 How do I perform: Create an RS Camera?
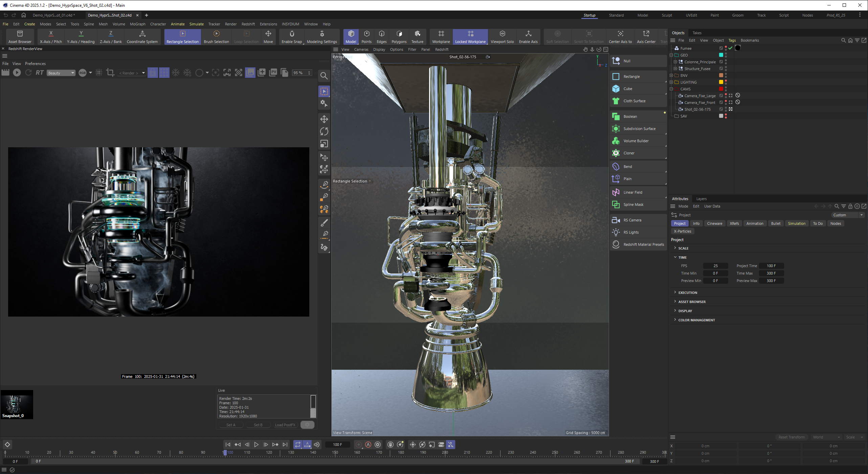[638, 220]
